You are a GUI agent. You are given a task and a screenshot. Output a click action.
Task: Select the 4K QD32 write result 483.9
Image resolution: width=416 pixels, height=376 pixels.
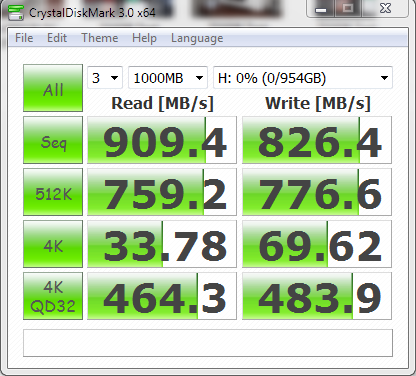click(317, 296)
